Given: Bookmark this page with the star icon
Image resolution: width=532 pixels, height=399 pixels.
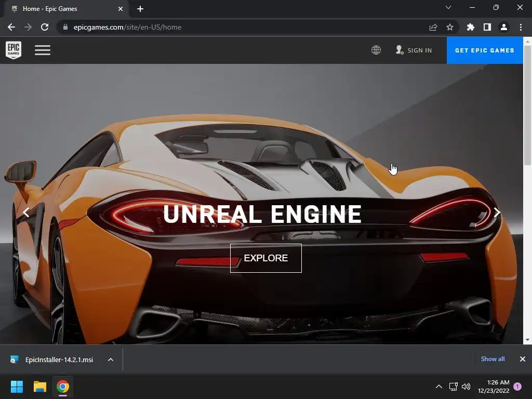Looking at the screenshot, I should 450,27.
